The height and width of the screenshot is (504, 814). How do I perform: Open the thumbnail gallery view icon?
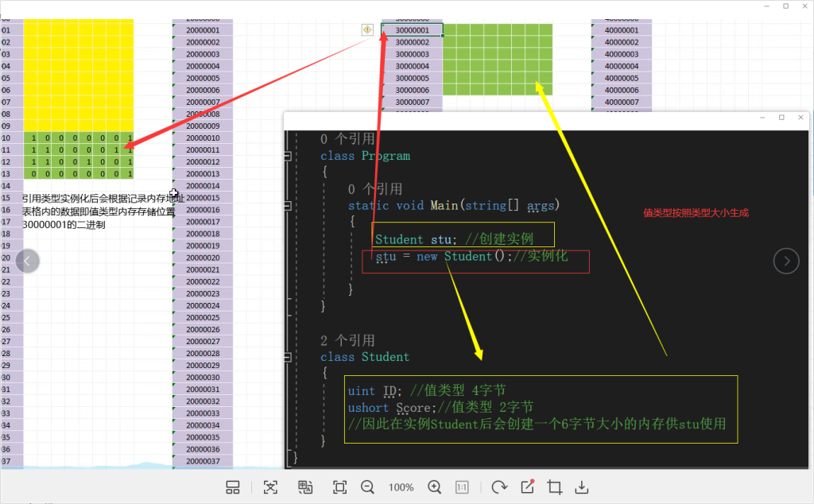[x=233, y=487]
